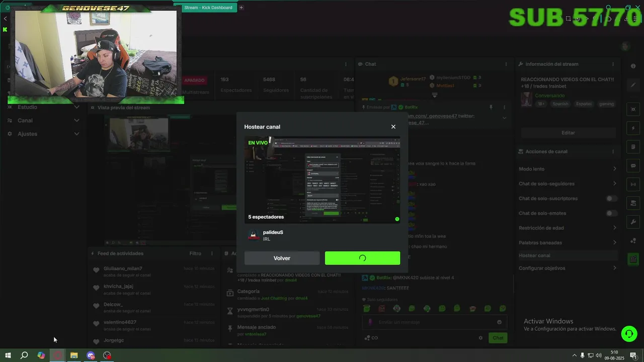This screenshot has width=644, height=362.
Task: Click the Multistream label in stats bar
Action: [x=195, y=93]
